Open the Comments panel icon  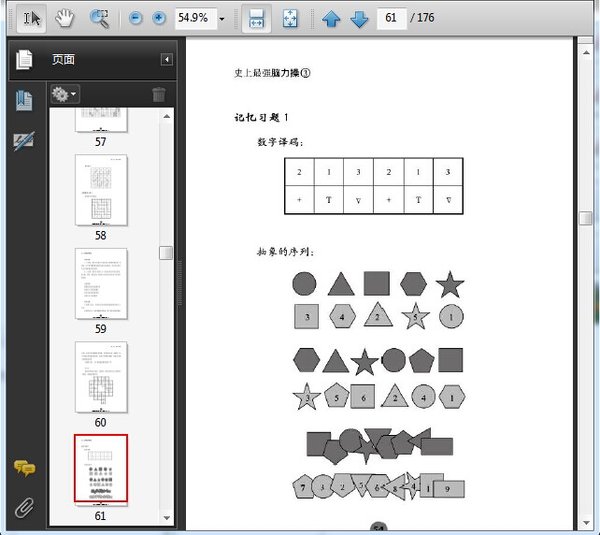click(x=24, y=469)
